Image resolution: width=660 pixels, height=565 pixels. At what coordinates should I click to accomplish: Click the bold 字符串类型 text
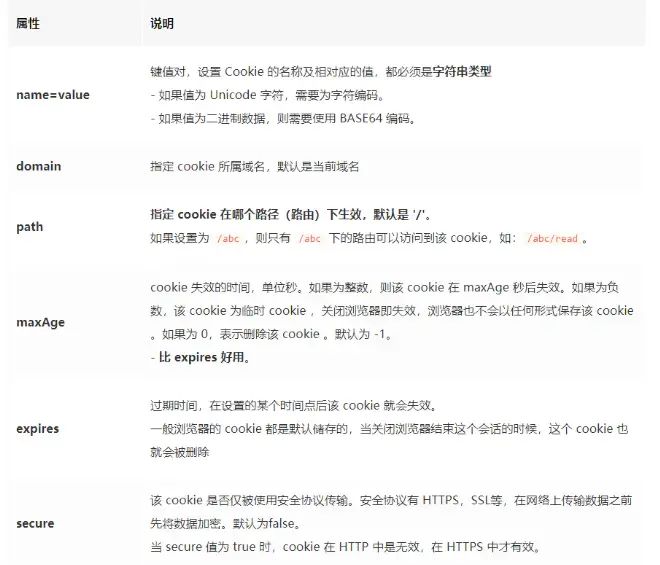coord(458,72)
